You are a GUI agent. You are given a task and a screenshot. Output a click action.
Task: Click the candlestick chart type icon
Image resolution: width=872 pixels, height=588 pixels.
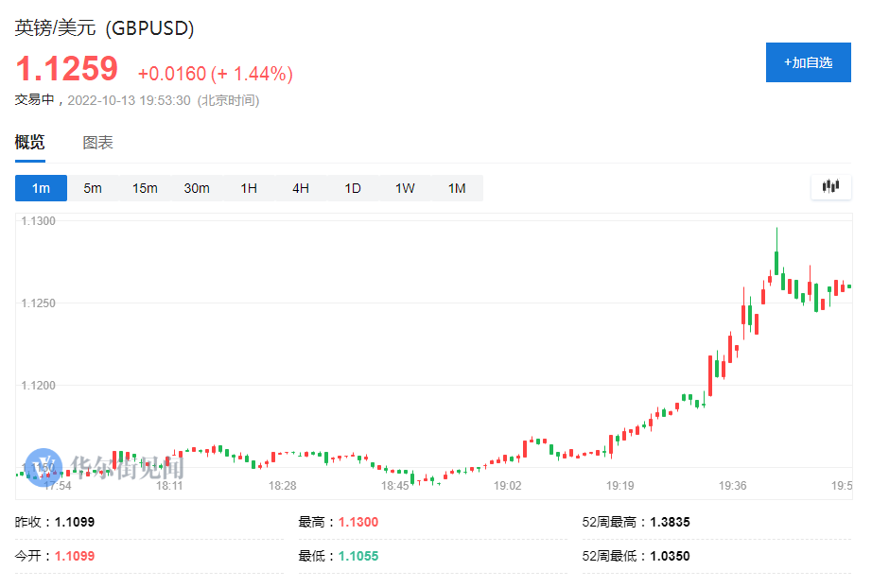pyautogui.click(x=830, y=186)
